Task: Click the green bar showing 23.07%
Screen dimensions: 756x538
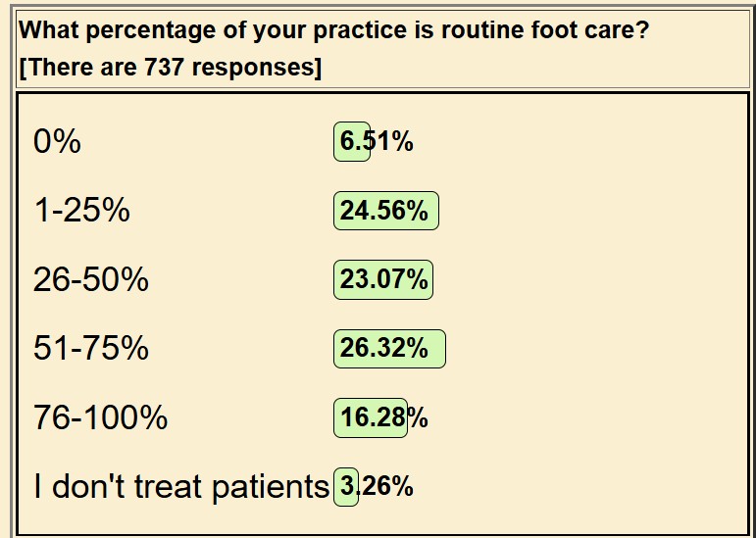Action: click(383, 280)
